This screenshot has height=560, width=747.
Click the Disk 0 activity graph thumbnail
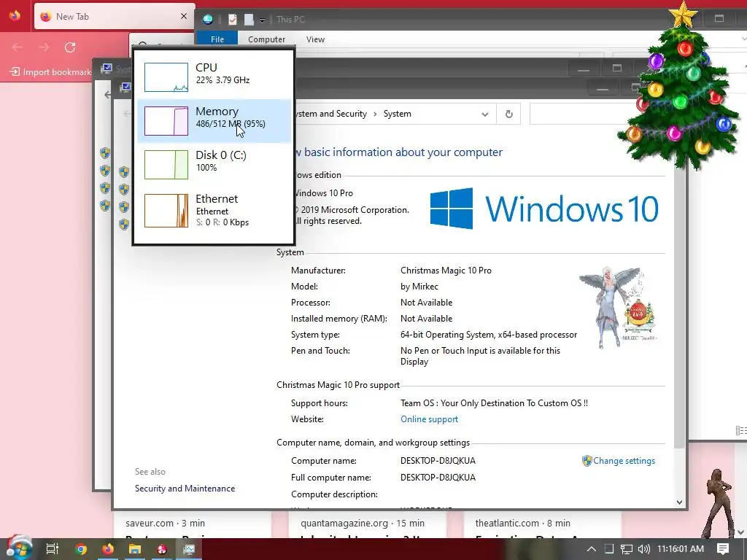[x=166, y=165]
